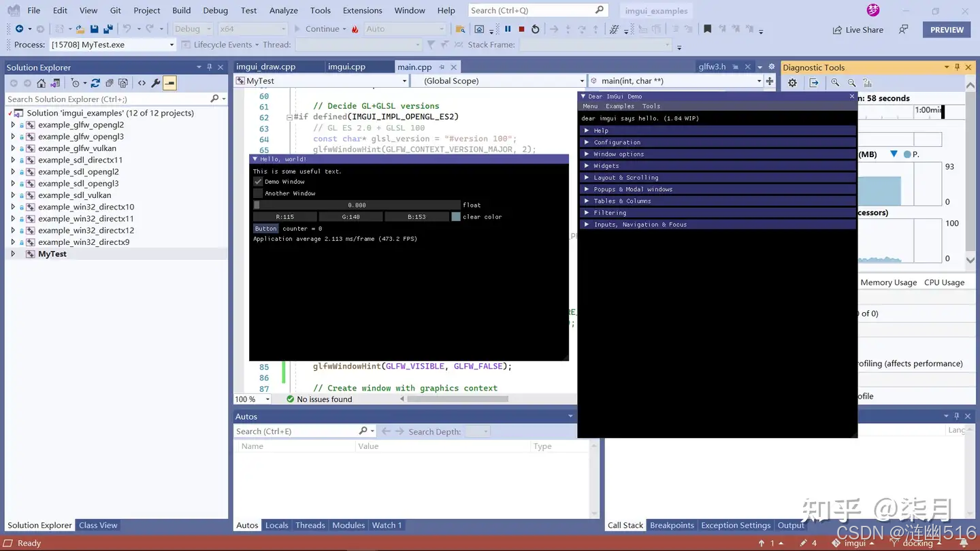Open the (Global Scope) dropdown
Screen dimensions: 980x551
tap(581, 81)
